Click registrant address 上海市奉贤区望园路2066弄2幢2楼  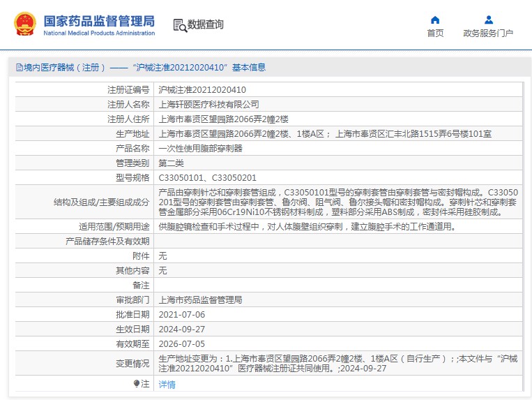coord(224,119)
